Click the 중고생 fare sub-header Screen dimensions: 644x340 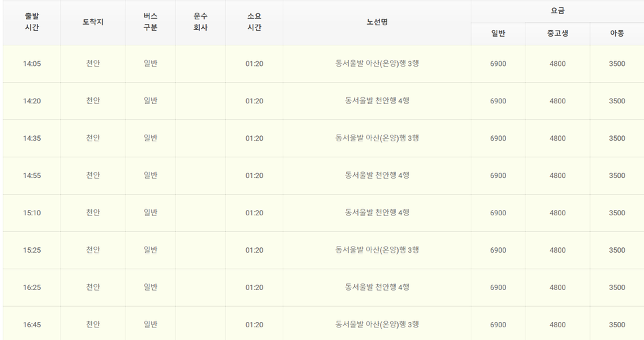click(557, 34)
